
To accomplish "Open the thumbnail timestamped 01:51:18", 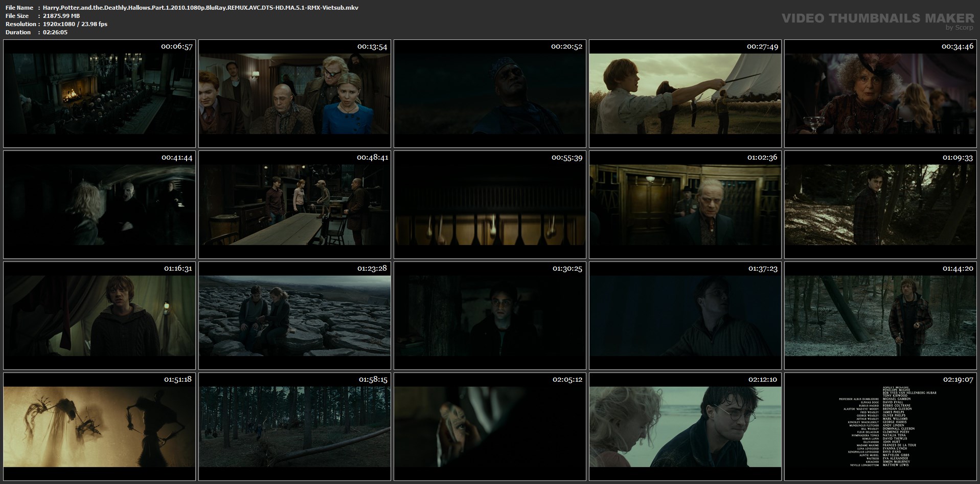I will (x=99, y=427).
